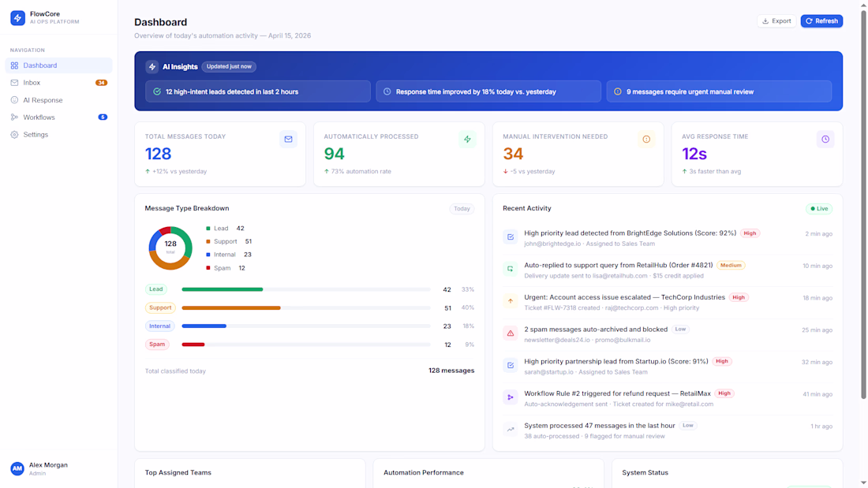868x488 pixels.
Task: Click the FlowCore lightning logo icon
Action: tap(17, 17)
